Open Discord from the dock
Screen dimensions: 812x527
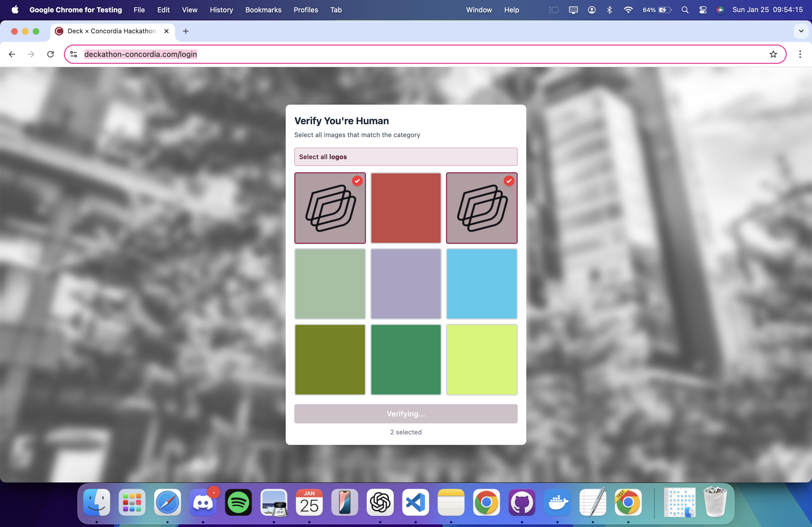coord(203,503)
